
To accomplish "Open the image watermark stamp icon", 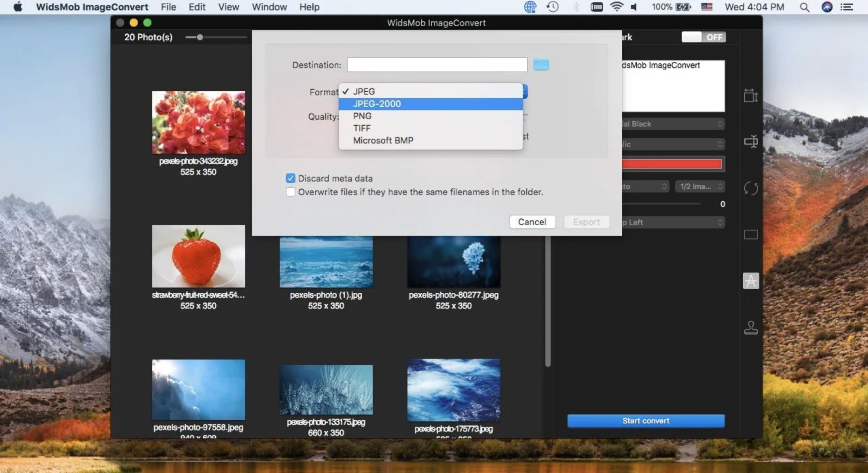I will tap(750, 328).
